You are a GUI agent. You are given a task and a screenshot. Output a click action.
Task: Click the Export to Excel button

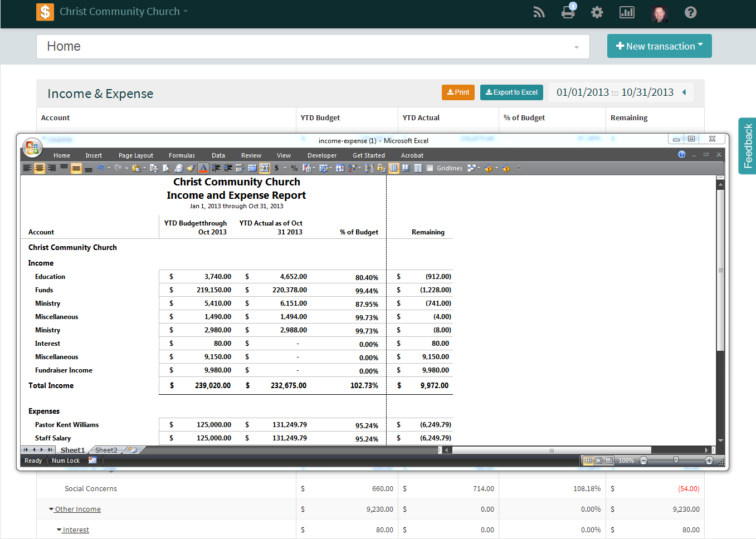pyautogui.click(x=511, y=92)
